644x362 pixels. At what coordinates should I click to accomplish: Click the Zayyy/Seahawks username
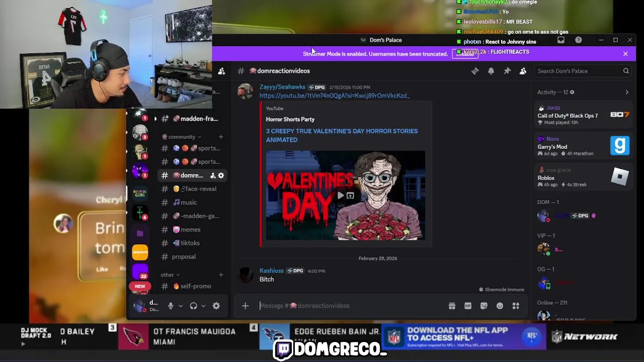tap(282, 87)
